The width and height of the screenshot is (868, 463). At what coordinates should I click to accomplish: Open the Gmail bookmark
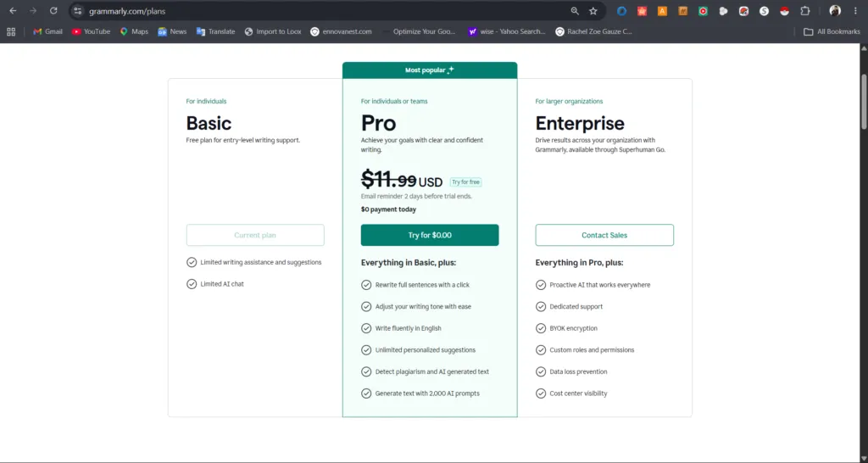[x=47, y=31]
